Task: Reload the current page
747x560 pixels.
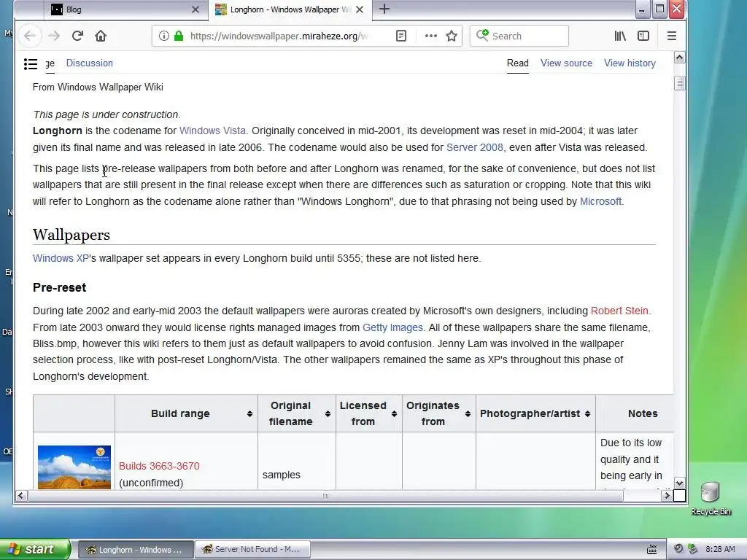Action: tap(77, 36)
